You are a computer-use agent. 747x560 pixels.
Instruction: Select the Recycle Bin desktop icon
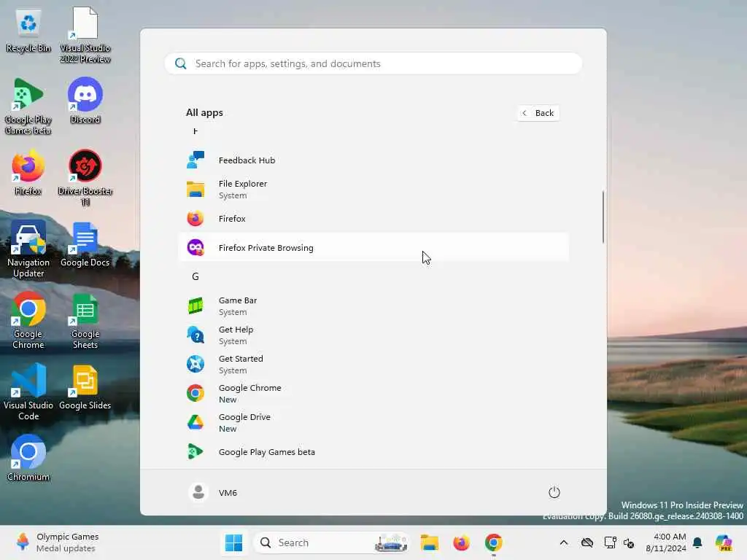click(x=28, y=31)
